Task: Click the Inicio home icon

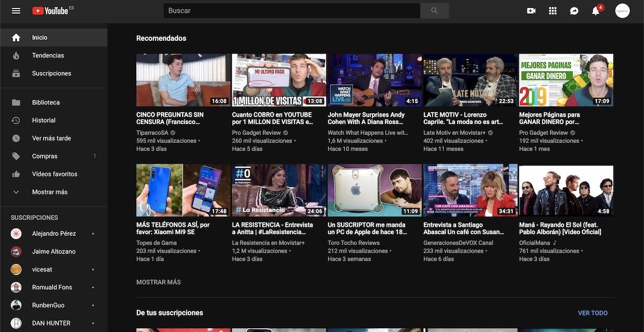Action: pos(16,38)
